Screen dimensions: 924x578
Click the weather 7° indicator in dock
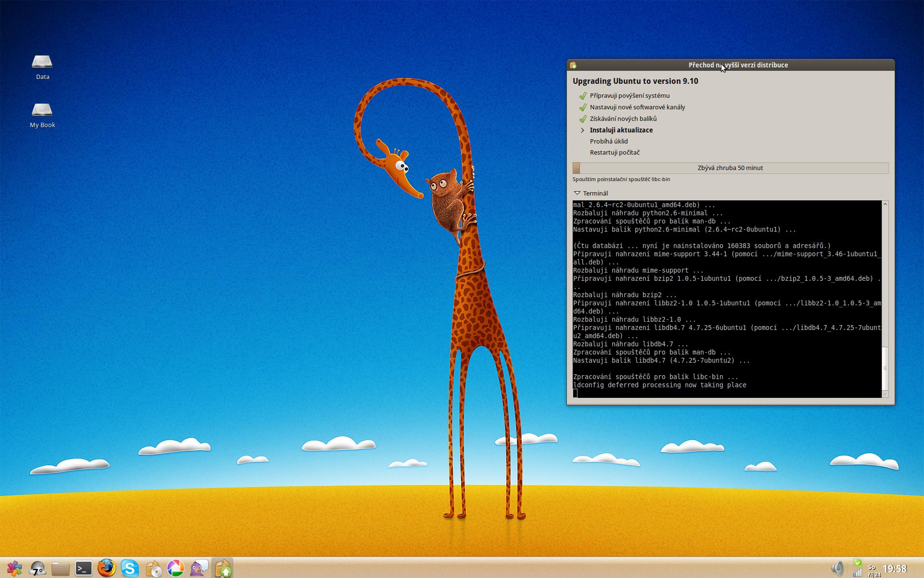point(38,569)
